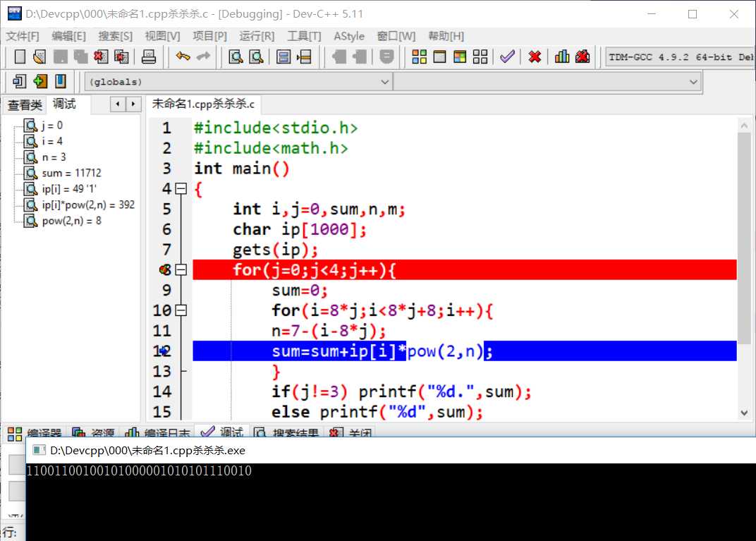Image resolution: width=756 pixels, height=541 pixels.
Task: Click the 关闭 bottom panel tab
Action: tap(351, 433)
